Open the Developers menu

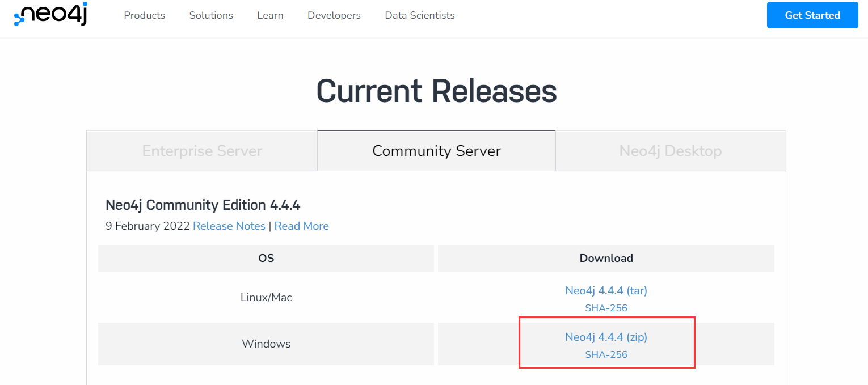334,15
